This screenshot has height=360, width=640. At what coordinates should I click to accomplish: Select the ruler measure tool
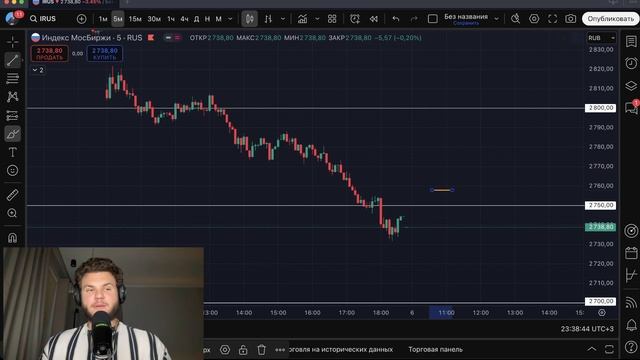pyautogui.click(x=13, y=195)
